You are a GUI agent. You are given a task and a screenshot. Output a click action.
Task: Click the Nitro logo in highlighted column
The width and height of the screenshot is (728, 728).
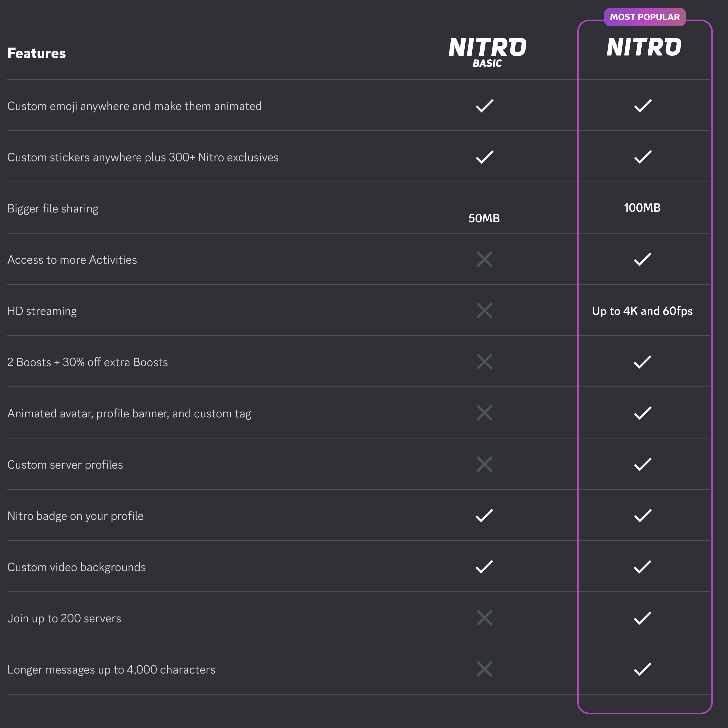coord(644,47)
